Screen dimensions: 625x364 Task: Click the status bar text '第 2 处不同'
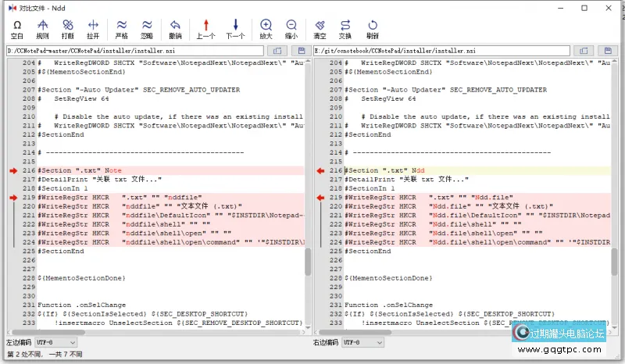pos(25,355)
